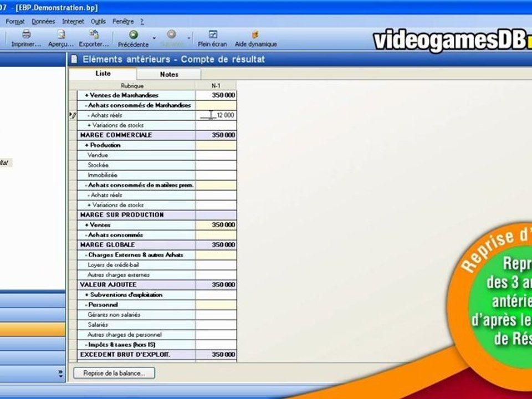Open the Précédente dropdown arrow
The image size is (532, 399).
pos(154,38)
